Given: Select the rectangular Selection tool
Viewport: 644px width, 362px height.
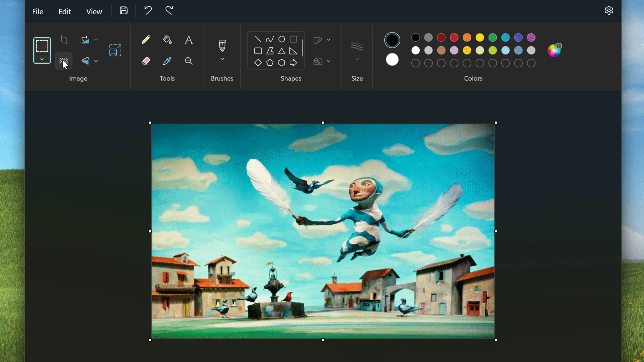Looking at the screenshot, I should (42, 46).
